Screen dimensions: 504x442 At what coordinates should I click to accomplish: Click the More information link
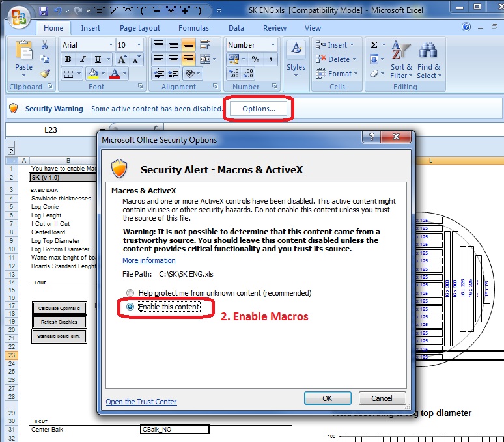point(149,260)
